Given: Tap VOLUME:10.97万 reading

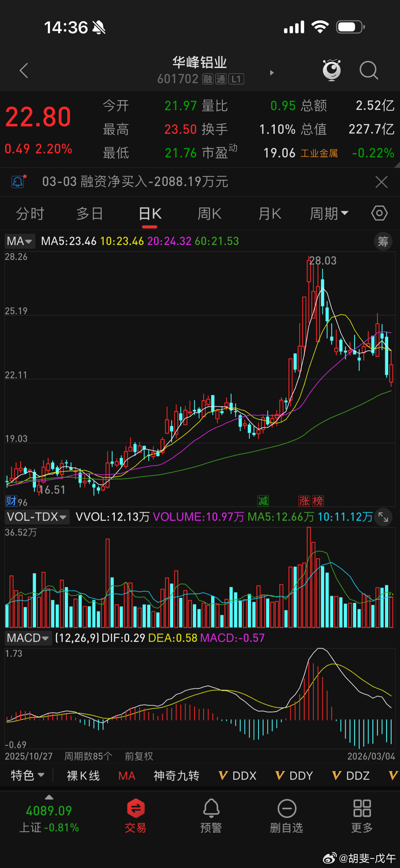Looking at the screenshot, I should coord(199,516).
